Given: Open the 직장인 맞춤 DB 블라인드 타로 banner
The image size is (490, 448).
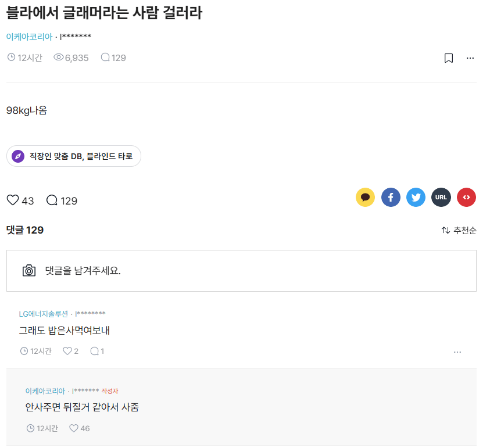Looking at the screenshot, I should tap(73, 156).
